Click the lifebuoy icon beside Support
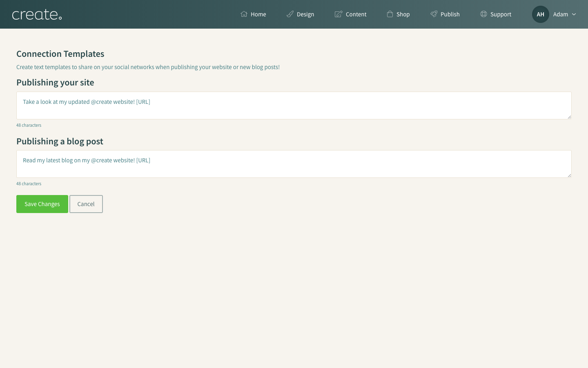588x368 pixels. point(483,14)
